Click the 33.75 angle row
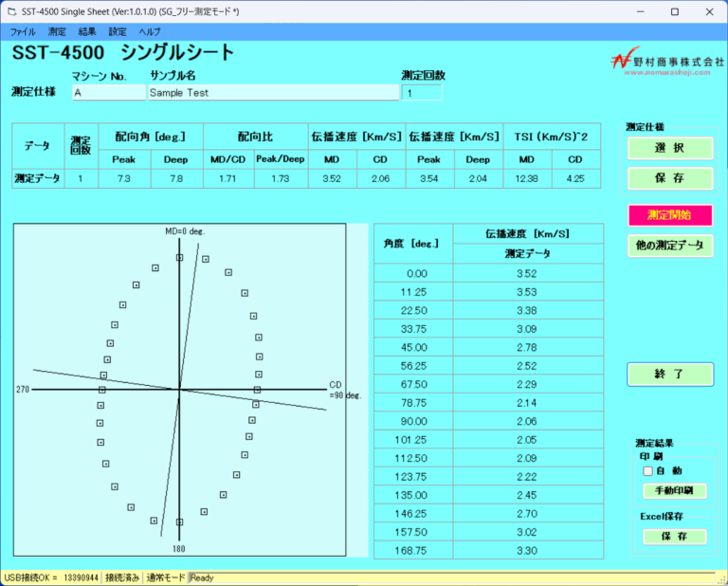This screenshot has width=728, height=586. pyautogui.click(x=488, y=329)
